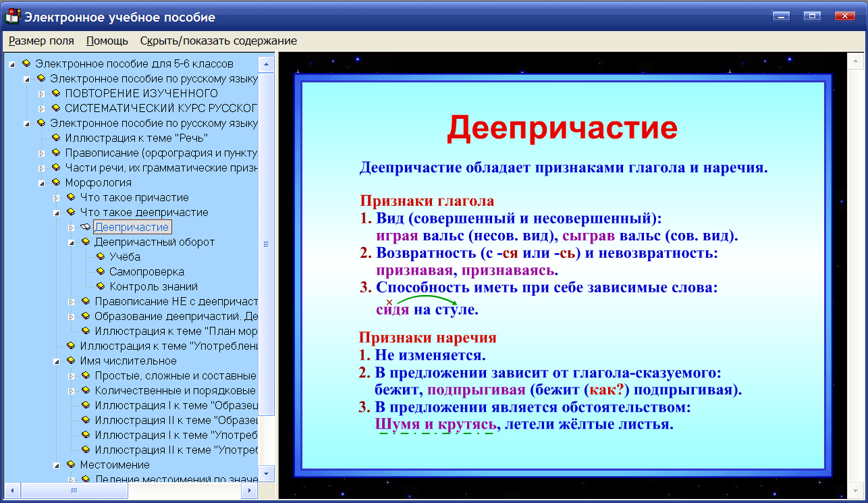The width and height of the screenshot is (868, 503).
Task: Click the book icon next to "ПОВТОРЕНИЕ ИЗУЧЕННОГО"
Action: (57, 93)
